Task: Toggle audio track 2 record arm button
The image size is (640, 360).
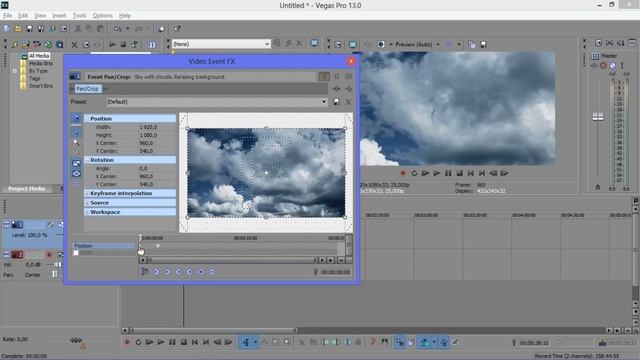Action: pos(49,255)
